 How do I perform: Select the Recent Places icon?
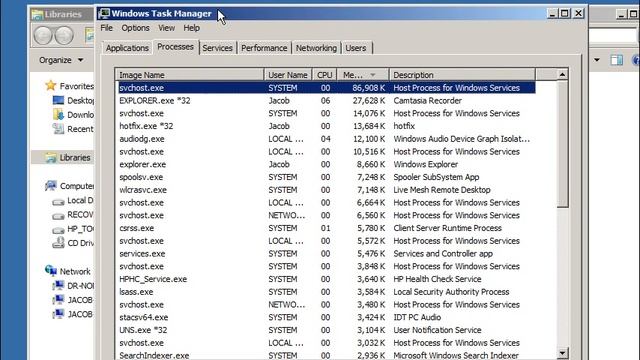click(x=58, y=129)
